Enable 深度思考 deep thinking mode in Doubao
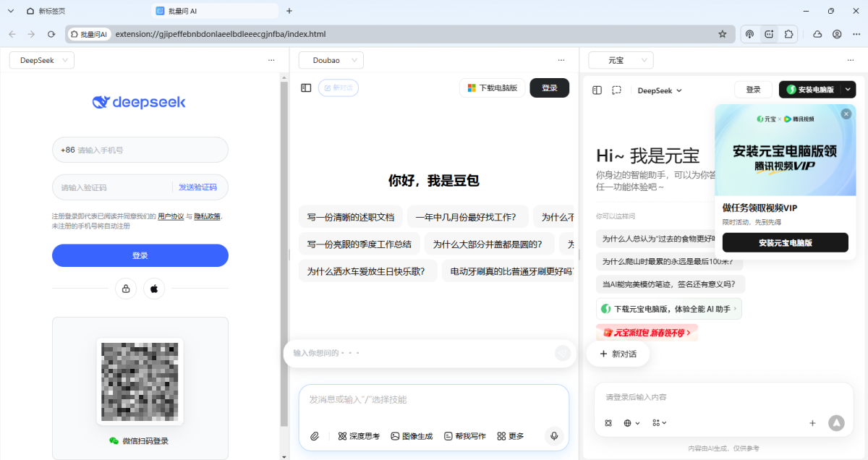This screenshot has height=460, width=868. [x=359, y=435]
